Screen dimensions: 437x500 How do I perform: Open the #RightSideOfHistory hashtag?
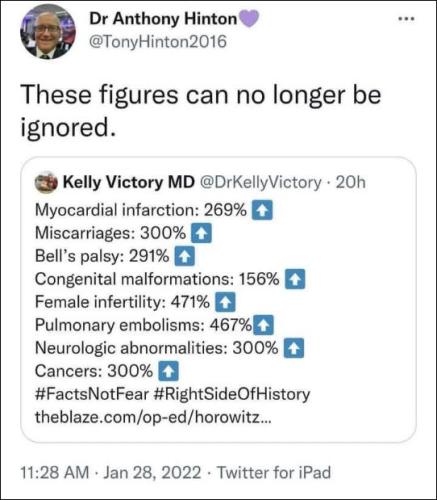click(x=232, y=394)
